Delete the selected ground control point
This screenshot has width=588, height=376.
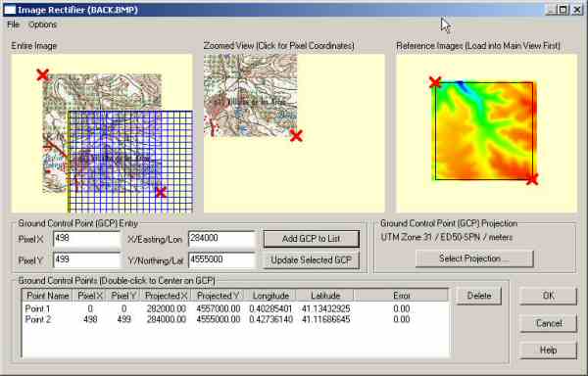(479, 296)
